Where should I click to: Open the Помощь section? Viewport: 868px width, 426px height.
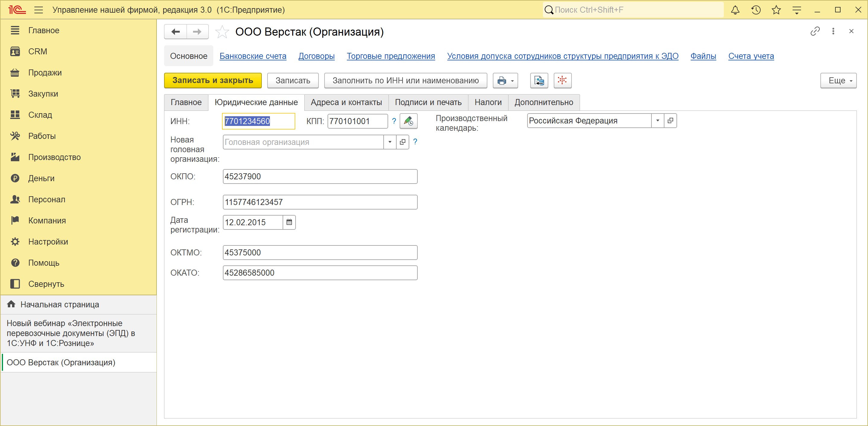78,263
